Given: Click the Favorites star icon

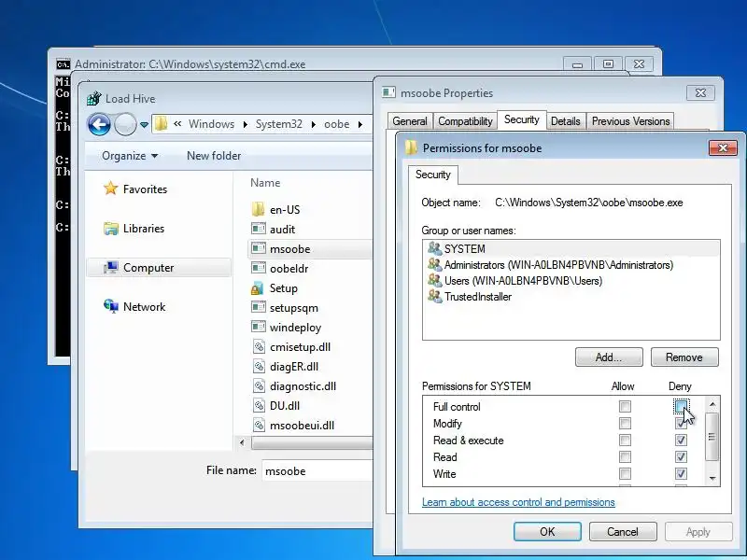Looking at the screenshot, I should (110, 189).
